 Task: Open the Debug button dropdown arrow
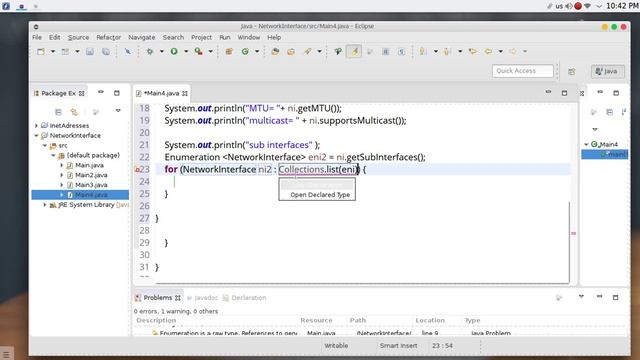pyautogui.click(x=162, y=51)
